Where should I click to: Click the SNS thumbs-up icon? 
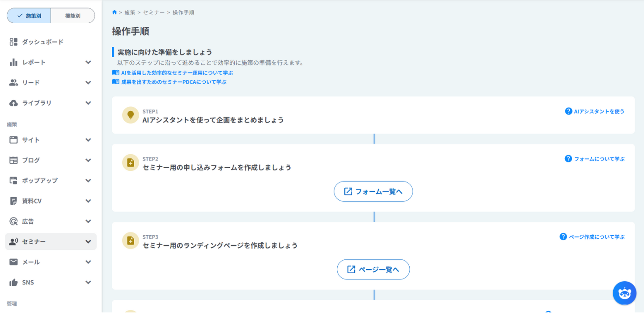(x=13, y=283)
